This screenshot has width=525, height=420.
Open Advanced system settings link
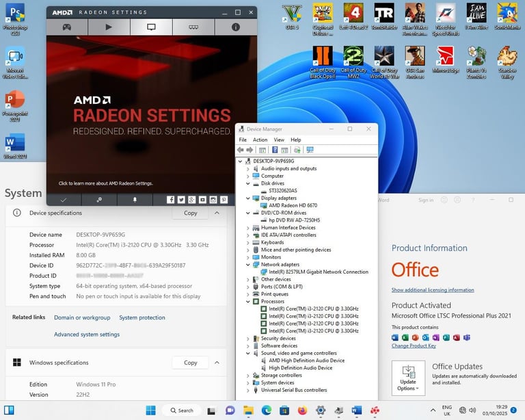(87, 334)
